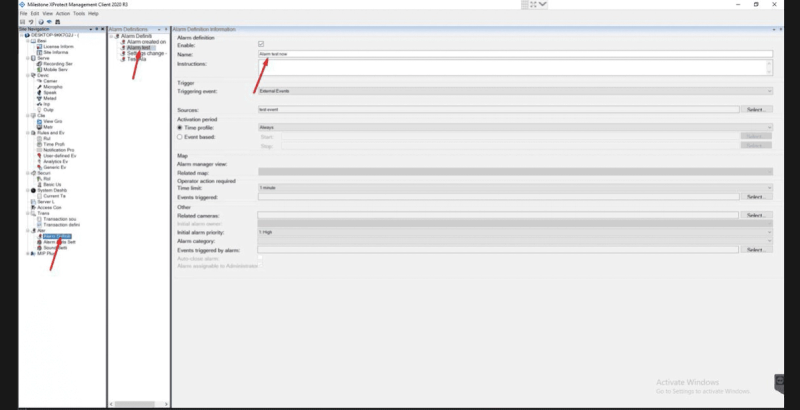The image size is (800, 410).
Task: Click the Save toolbar icon
Action: [x=22, y=22]
